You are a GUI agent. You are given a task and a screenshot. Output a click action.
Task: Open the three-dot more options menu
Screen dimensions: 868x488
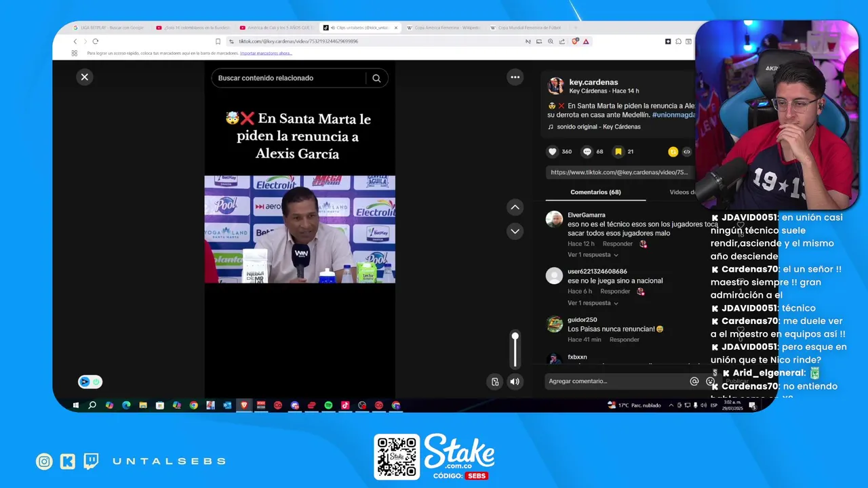515,77
